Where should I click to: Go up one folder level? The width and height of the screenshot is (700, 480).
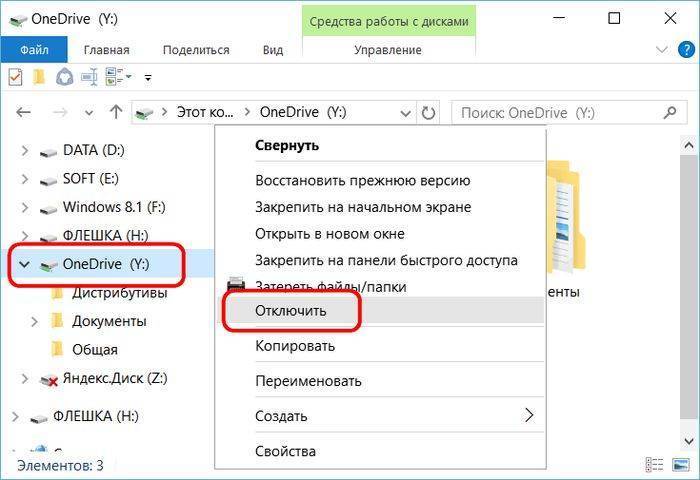(116, 112)
